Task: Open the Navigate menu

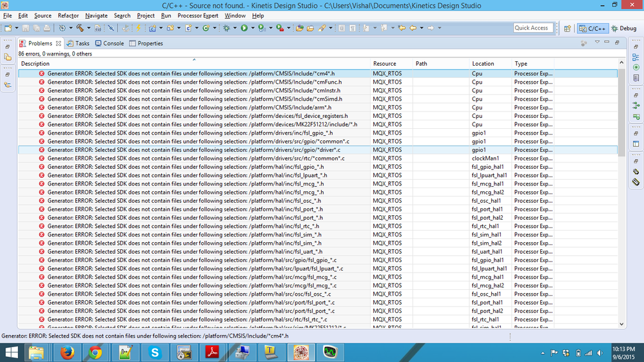Action: [x=96, y=15]
